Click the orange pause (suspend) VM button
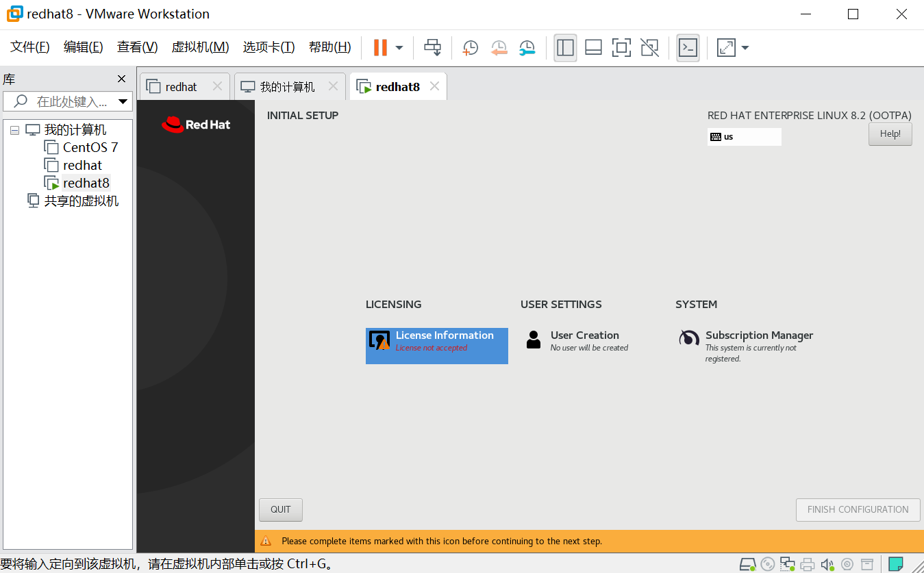Viewport: 924px width, 573px height. [x=380, y=47]
